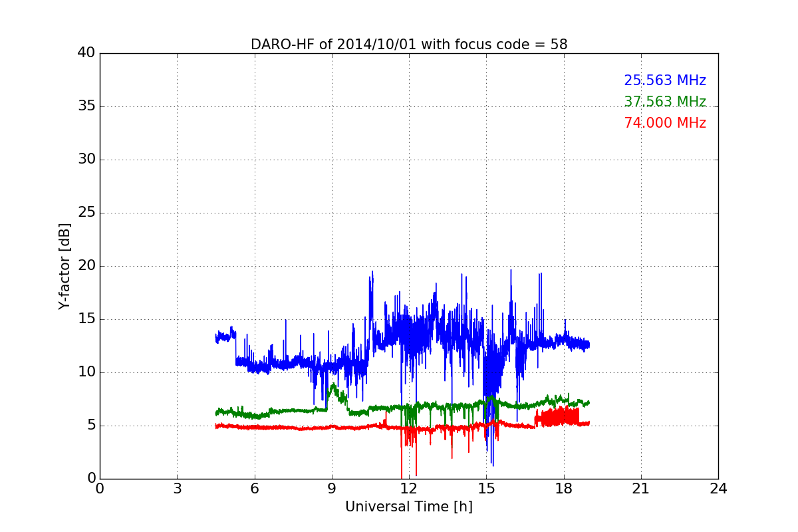The height and width of the screenshot is (532, 798).
Task: Click the 'Universal Time [h]' axis label
Action: 409,507
